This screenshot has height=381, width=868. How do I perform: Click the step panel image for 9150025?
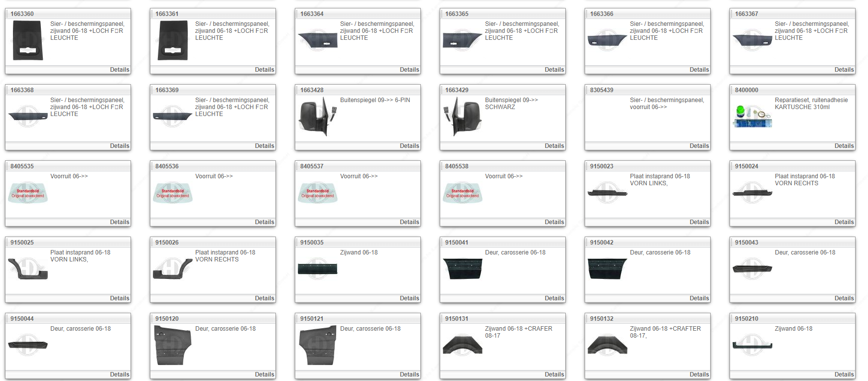[28, 269]
